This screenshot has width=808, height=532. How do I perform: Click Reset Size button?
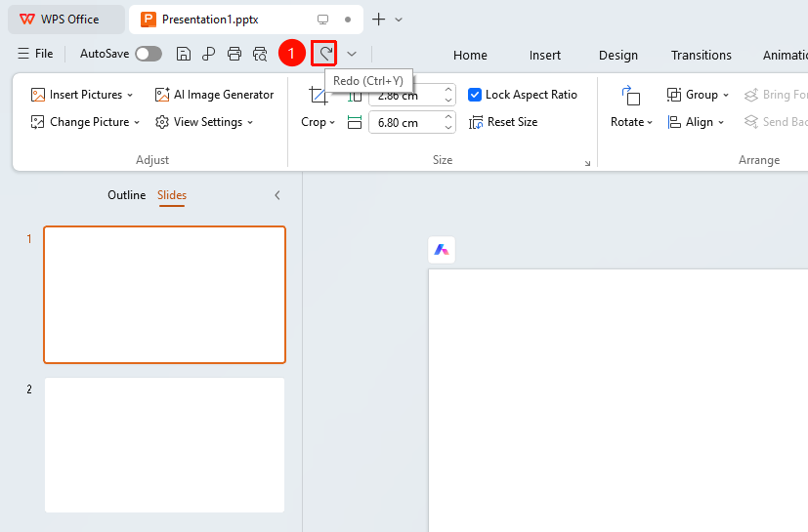tap(503, 122)
